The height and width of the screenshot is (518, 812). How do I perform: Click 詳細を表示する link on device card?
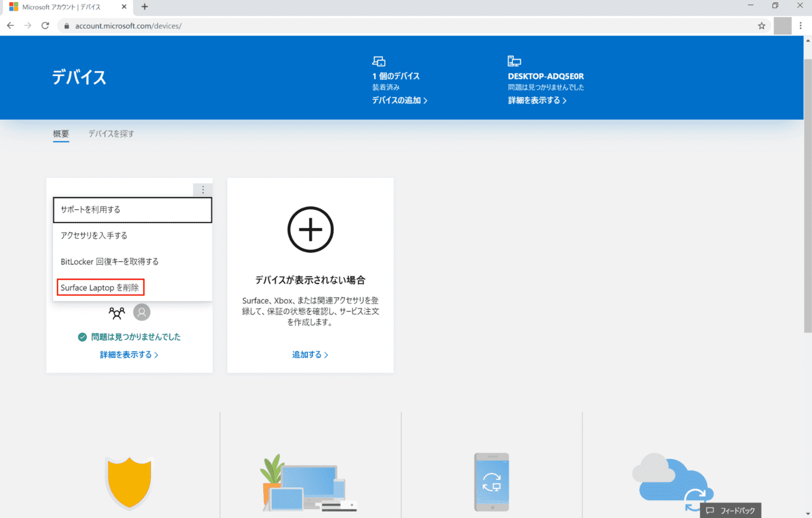(129, 354)
